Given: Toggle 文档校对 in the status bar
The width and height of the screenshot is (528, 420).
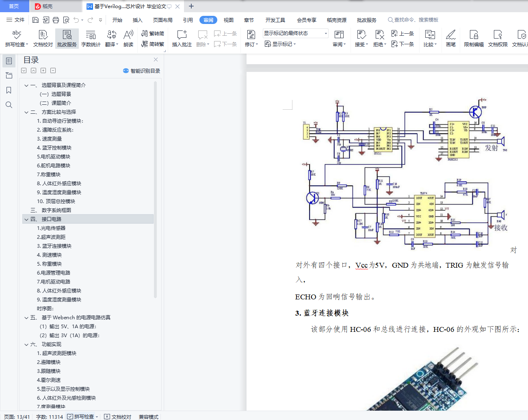Looking at the screenshot, I should tap(118, 417).
